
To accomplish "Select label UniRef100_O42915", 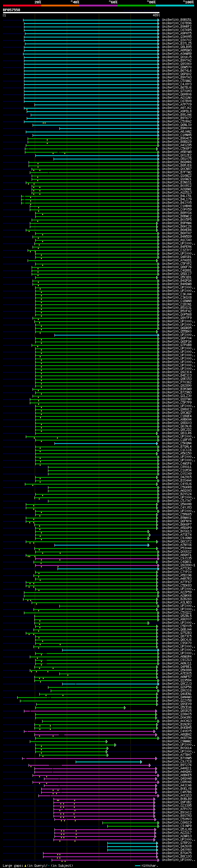I will (x=177, y=477).
